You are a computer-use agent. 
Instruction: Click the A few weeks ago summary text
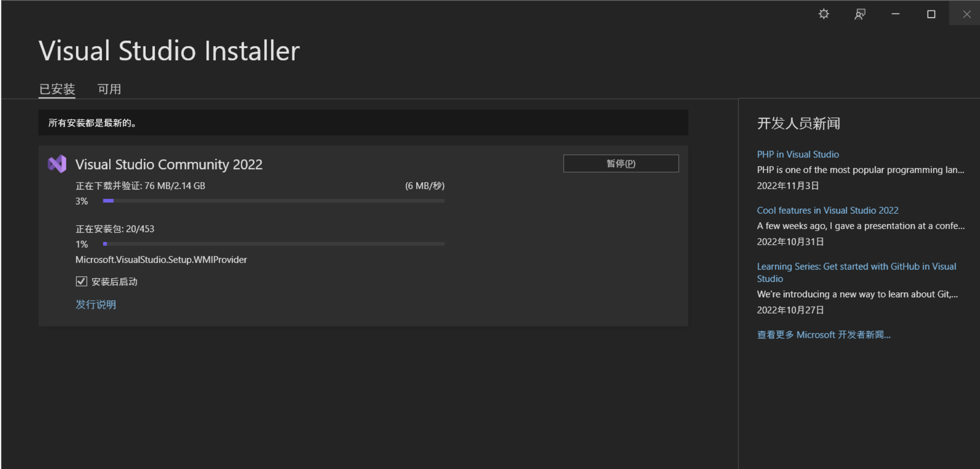click(x=861, y=226)
